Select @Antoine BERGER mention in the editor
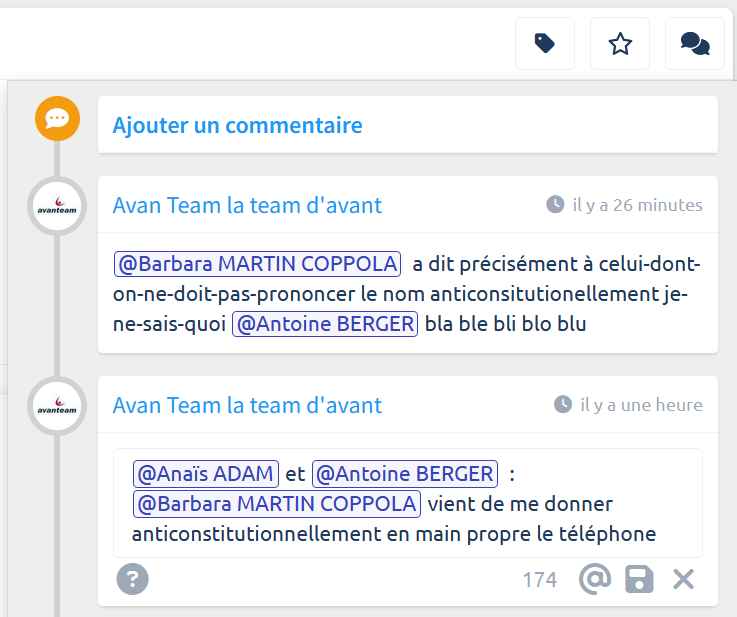737x617 pixels. (405, 473)
